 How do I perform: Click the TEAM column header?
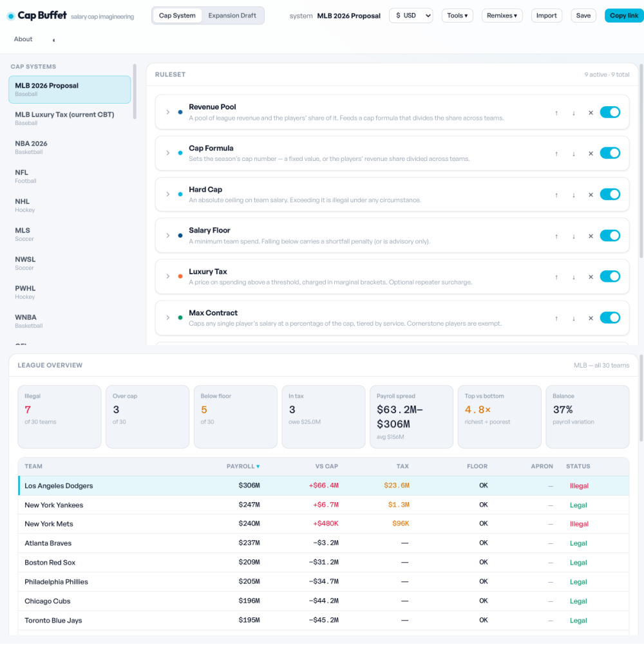point(33,467)
